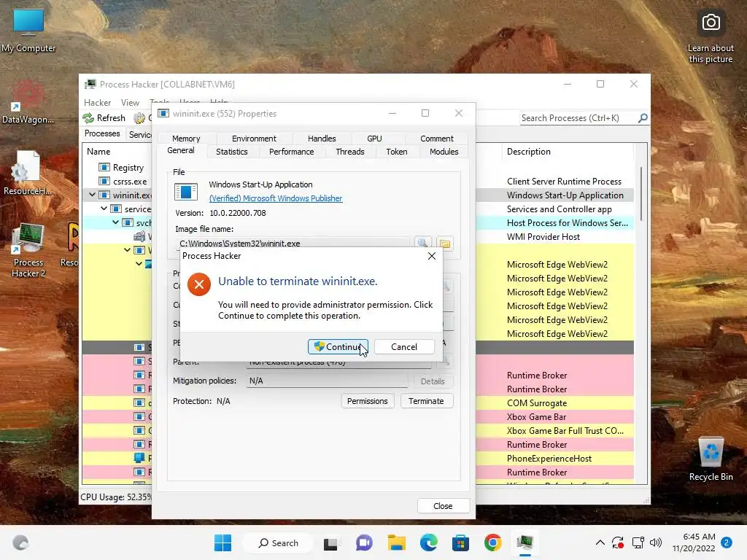This screenshot has width=747, height=560.
Task: Open the Verified Microsoft Windows Publisher link
Action: 275,198
